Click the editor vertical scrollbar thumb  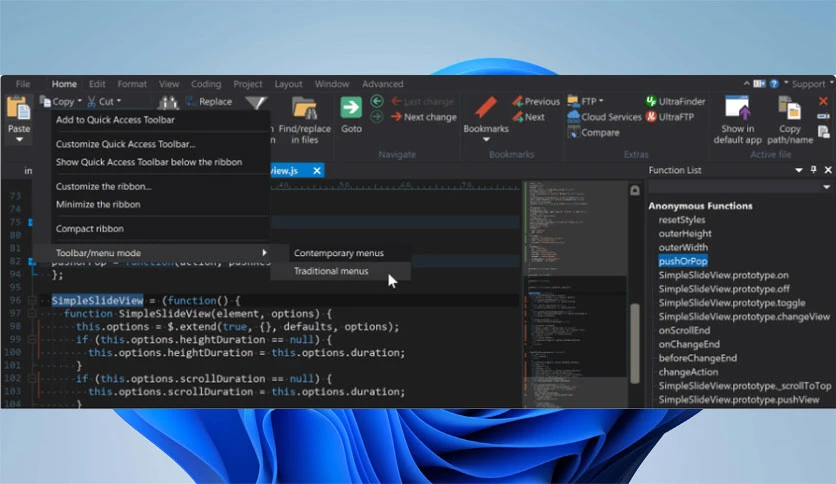(x=634, y=343)
